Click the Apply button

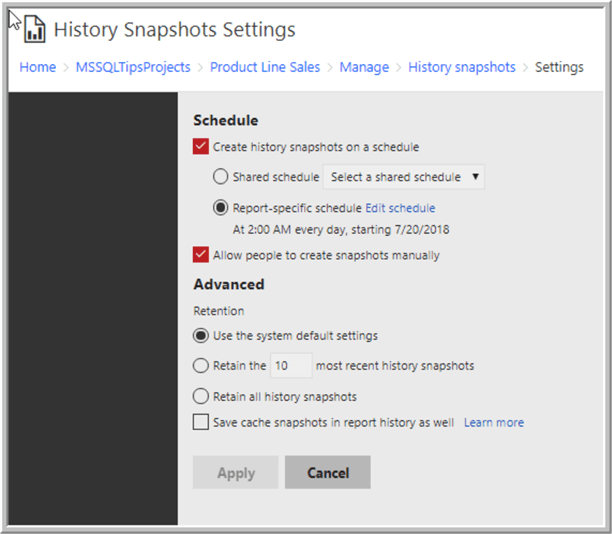point(236,472)
